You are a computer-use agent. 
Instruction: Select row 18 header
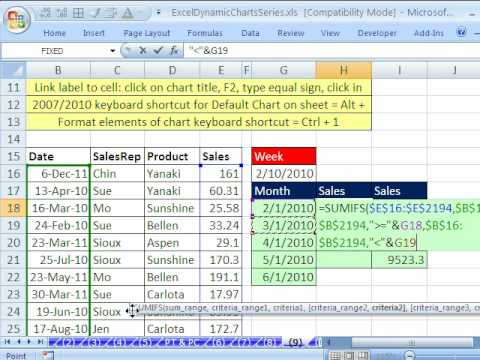pyautogui.click(x=13, y=208)
